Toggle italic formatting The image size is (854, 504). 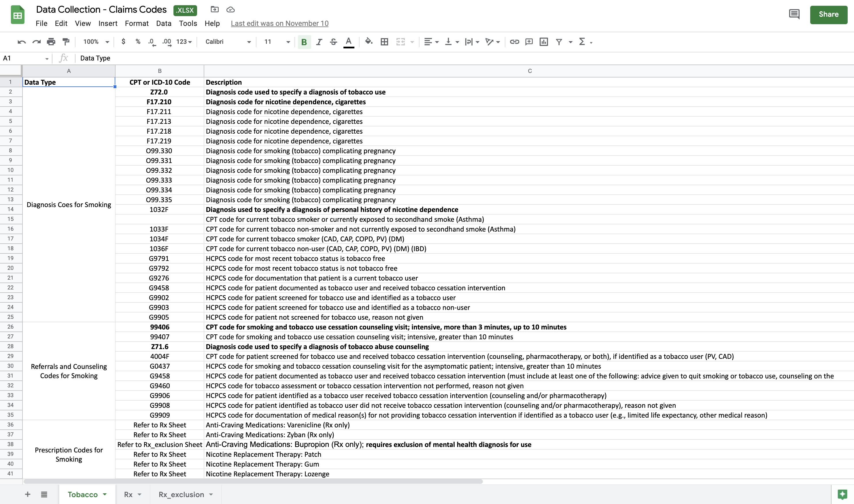(319, 42)
